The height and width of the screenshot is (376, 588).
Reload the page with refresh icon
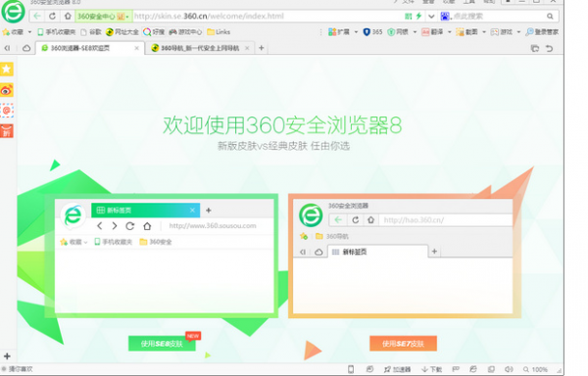[53, 16]
